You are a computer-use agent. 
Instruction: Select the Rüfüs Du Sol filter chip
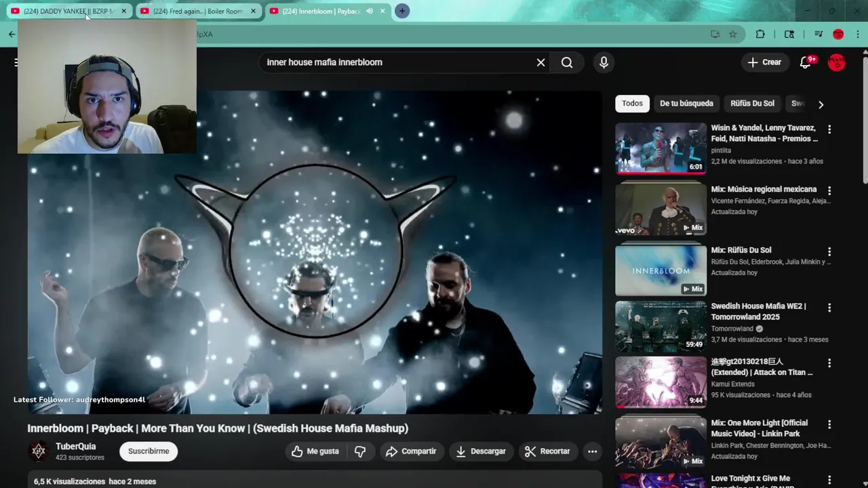pos(752,104)
